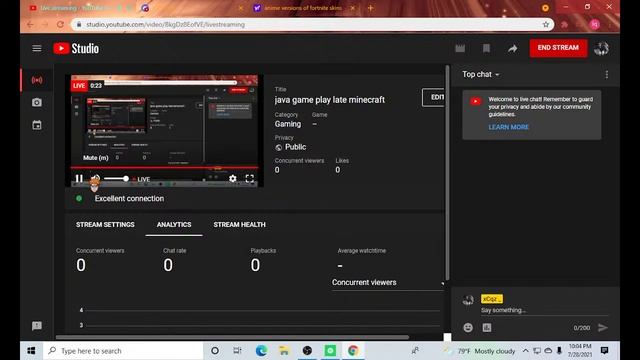Click the create clip film icon
The width and height of the screenshot is (640, 360).
pos(460,49)
